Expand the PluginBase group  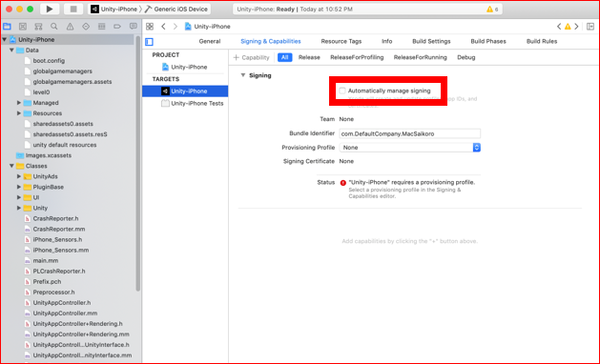19,187
